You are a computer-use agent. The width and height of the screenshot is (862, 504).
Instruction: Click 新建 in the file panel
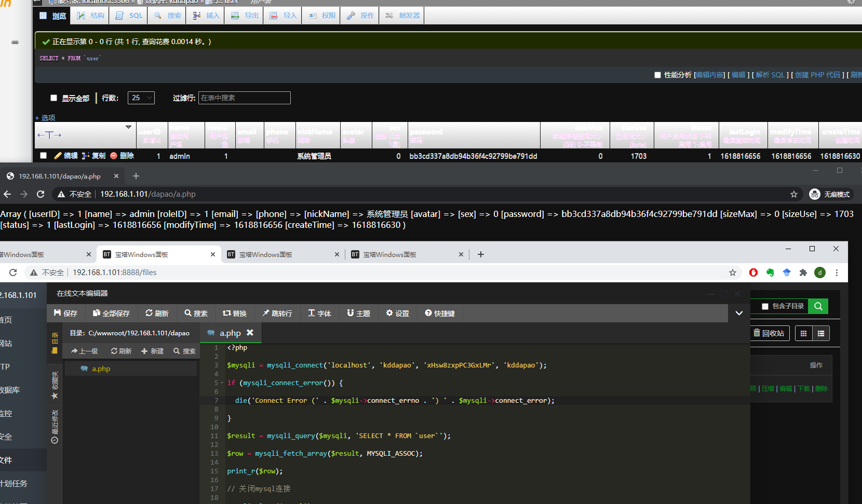click(x=152, y=351)
